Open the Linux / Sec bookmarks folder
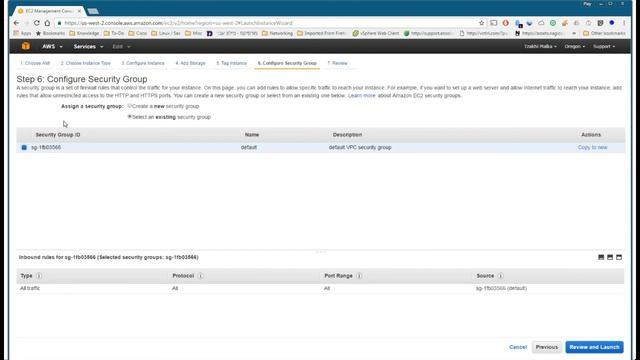 pyautogui.click(x=166, y=33)
